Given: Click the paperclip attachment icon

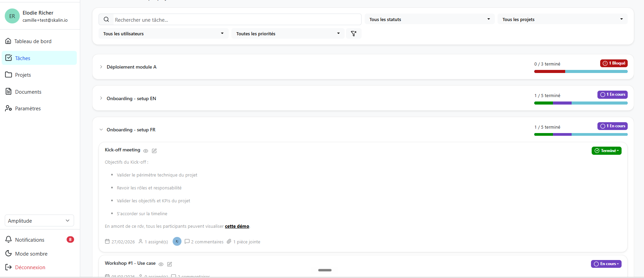Looking at the screenshot, I should 229,241.
